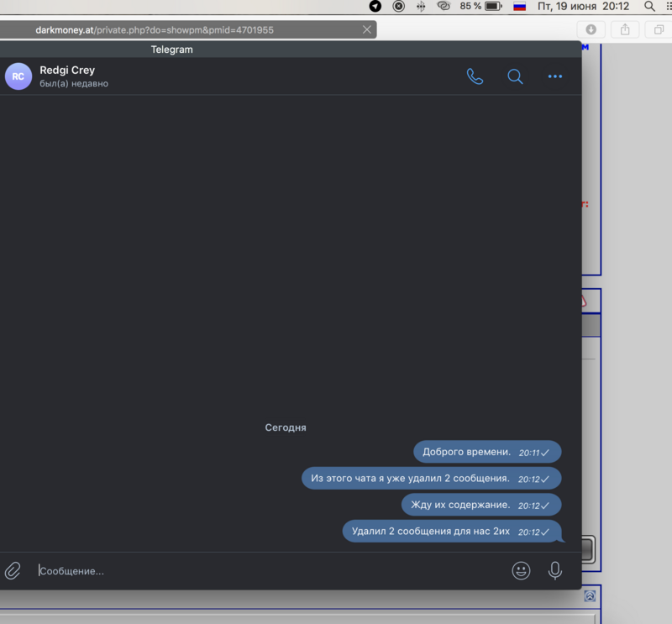Click the Telegram window title

click(x=172, y=50)
